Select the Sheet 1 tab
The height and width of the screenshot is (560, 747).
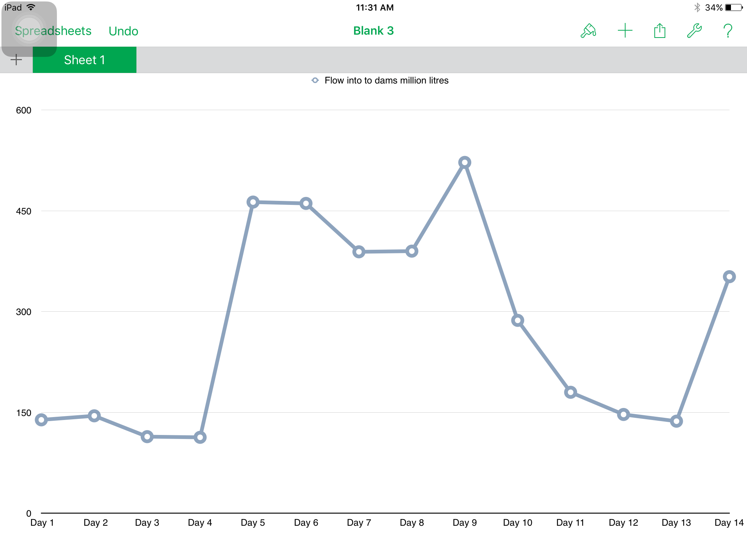coord(85,60)
